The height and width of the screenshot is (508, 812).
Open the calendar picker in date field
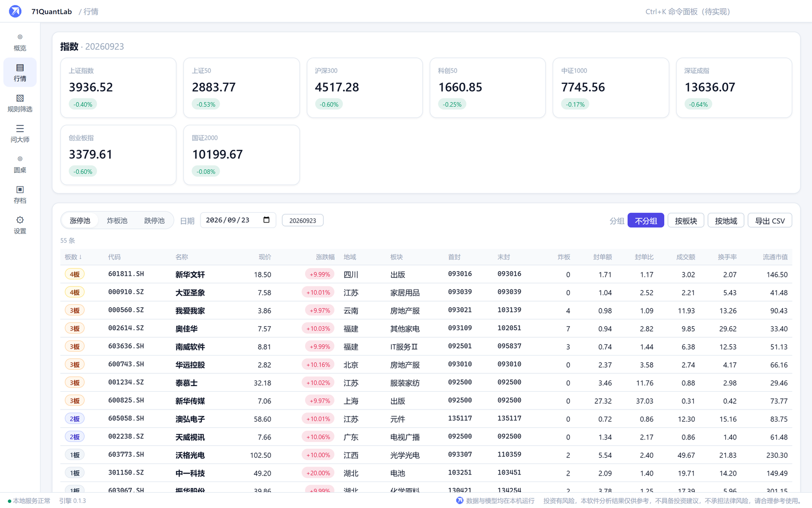(x=266, y=220)
